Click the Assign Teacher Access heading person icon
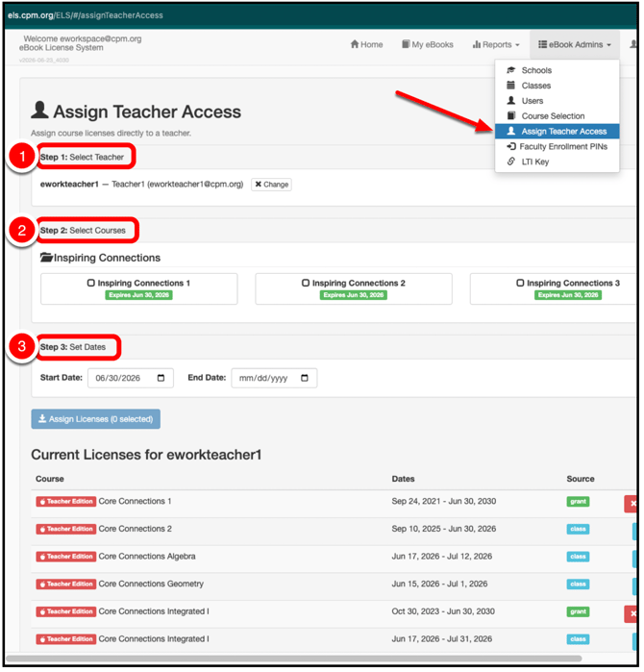Image resolution: width=644 pixels, height=672 pixels. coord(39,111)
